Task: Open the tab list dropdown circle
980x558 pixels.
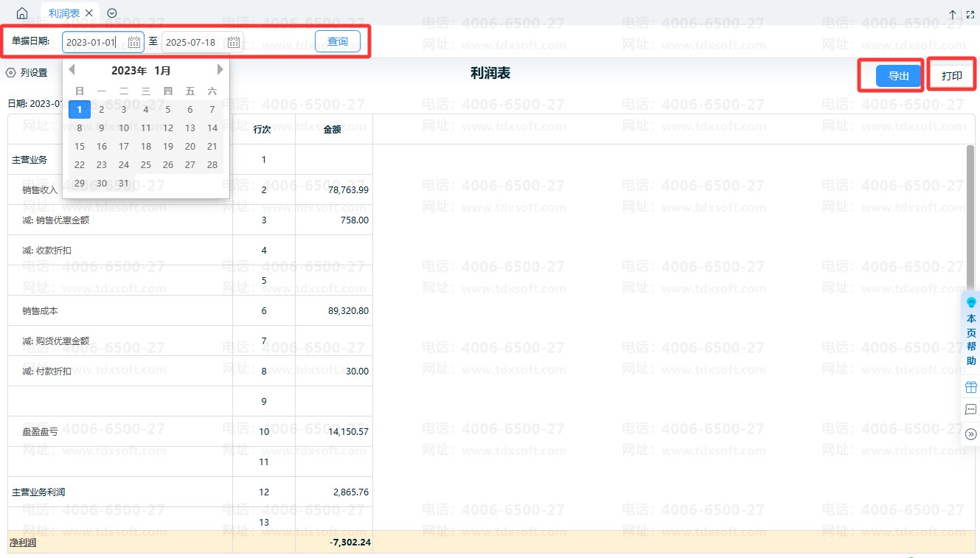Action: (x=112, y=13)
